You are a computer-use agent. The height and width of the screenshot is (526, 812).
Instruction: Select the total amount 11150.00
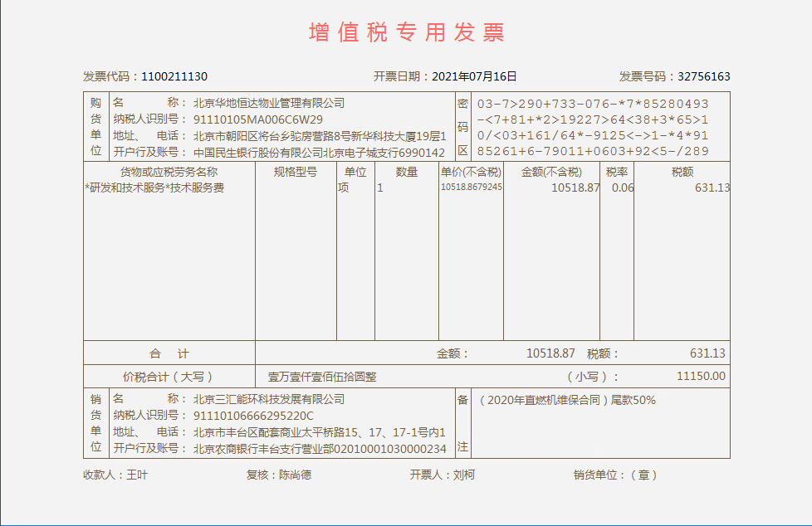tap(701, 377)
